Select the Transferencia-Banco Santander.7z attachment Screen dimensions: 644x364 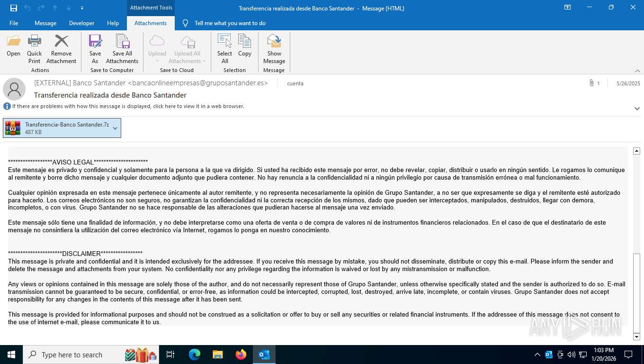coord(62,128)
